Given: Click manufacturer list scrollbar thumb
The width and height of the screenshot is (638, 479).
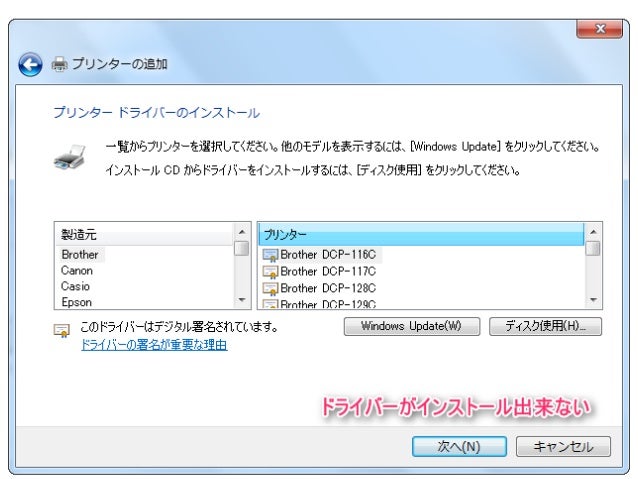Looking at the screenshot, I should [x=242, y=248].
